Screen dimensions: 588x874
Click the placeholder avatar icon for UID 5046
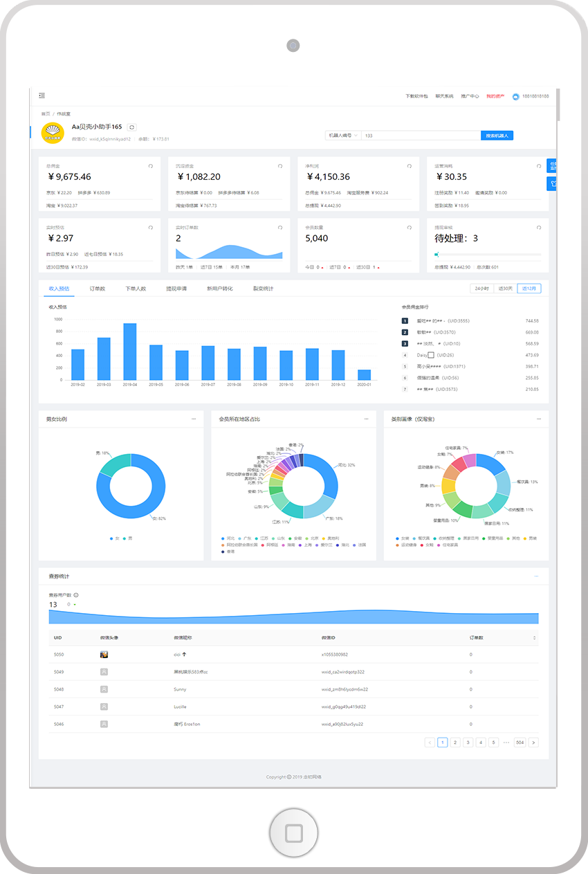coord(104,724)
